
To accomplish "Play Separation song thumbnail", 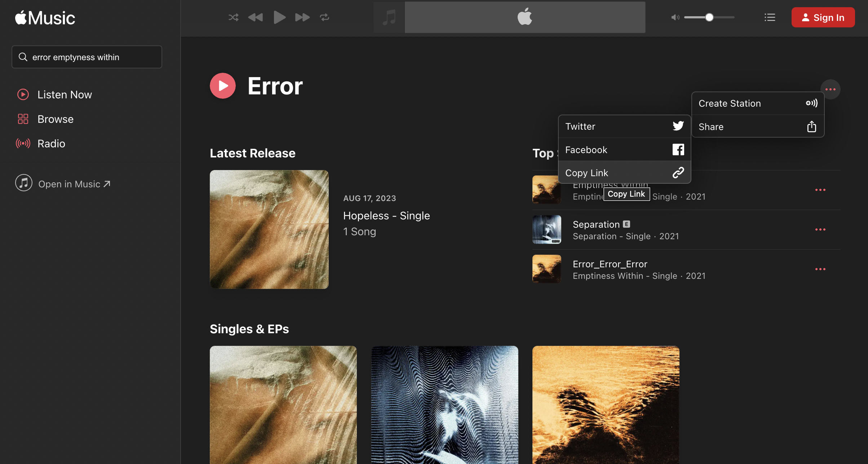I will point(547,229).
